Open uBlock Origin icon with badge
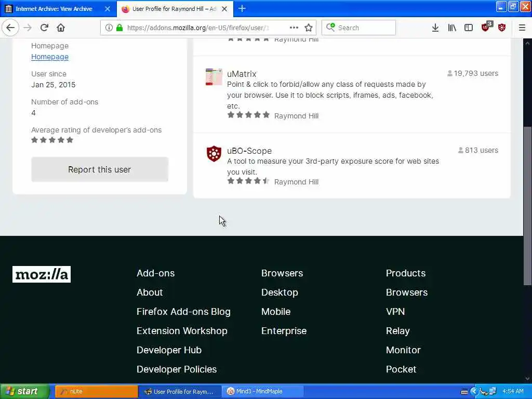The height and width of the screenshot is (399, 532). pos(486,26)
